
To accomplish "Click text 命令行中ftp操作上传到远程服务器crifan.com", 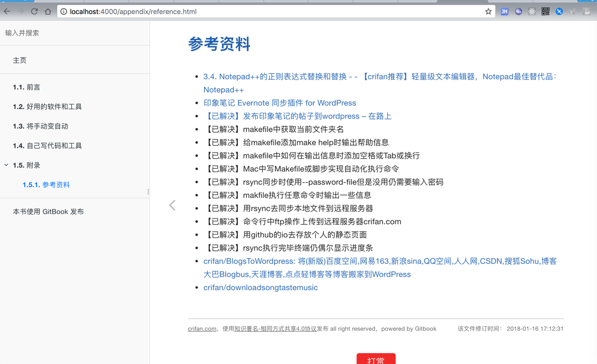I will click(x=322, y=222).
